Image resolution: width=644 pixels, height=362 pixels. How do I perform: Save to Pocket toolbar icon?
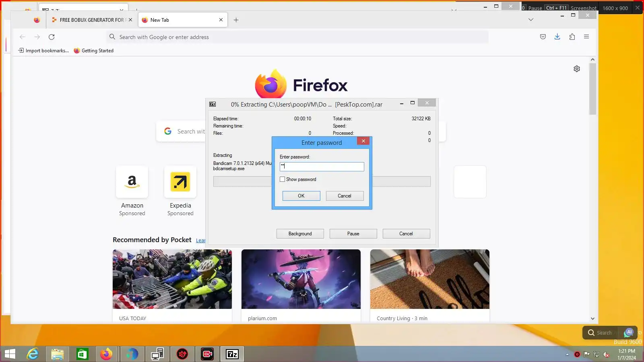coord(543,37)
